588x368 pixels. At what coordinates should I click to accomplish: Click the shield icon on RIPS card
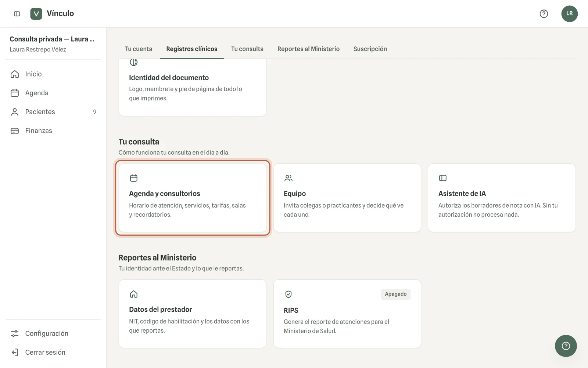coord(288,294)
